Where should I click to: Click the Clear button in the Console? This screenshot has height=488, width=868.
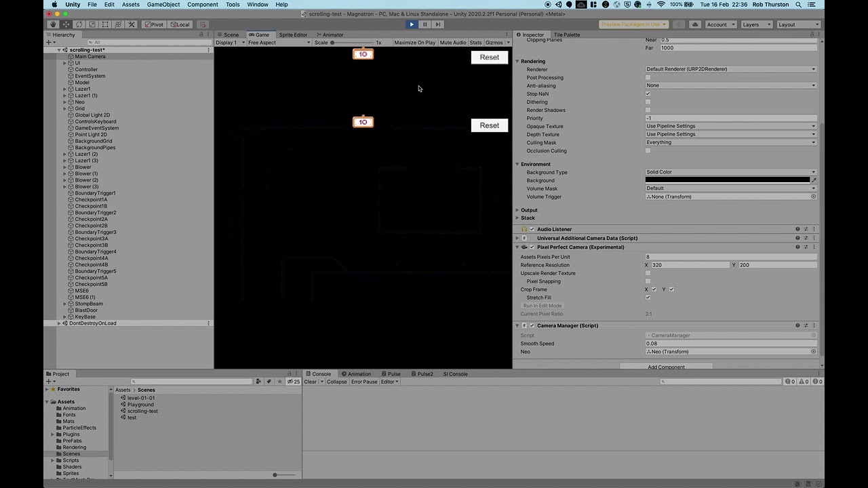[x=310, y=382]
